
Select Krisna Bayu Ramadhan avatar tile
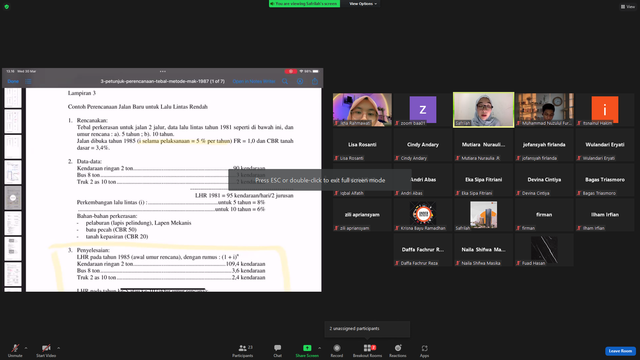tap(423, 215)
